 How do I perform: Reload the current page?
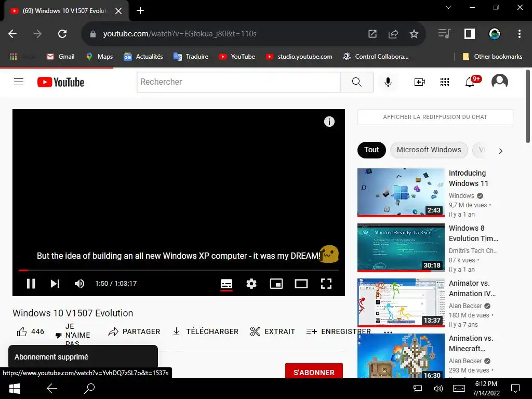[x=62, y=34]
